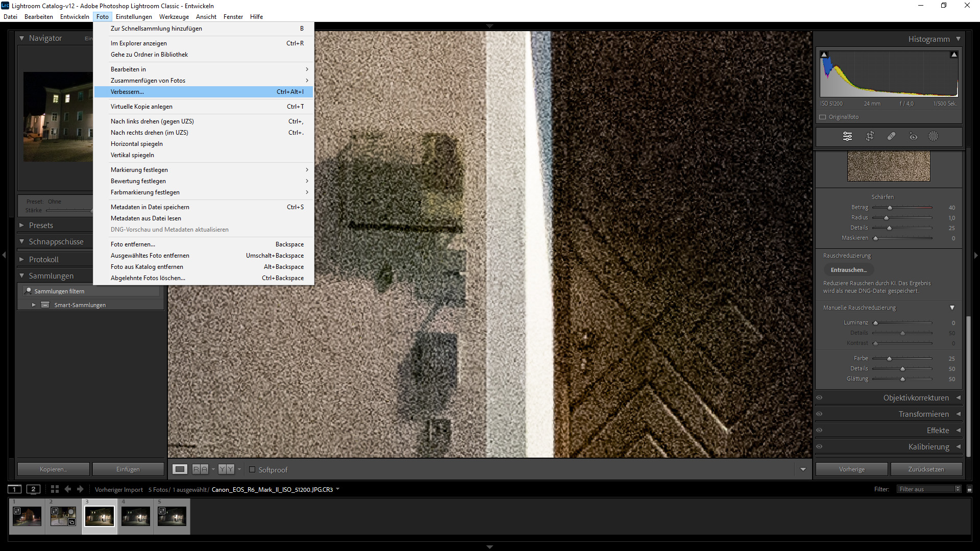Screen dimensions: 980x551
Task: Toggle shadow clipping indicator in histogram
Action: (824, 55)
